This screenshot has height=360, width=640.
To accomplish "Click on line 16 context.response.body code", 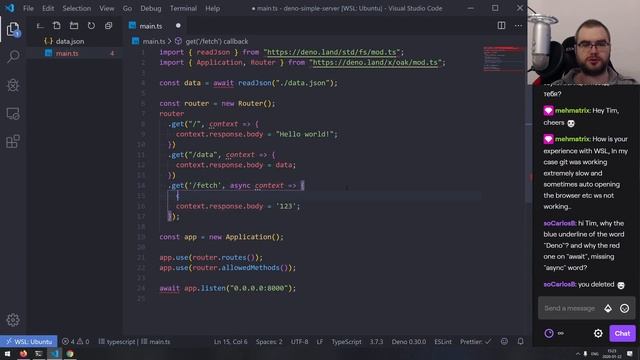I will tap(238, 206).
